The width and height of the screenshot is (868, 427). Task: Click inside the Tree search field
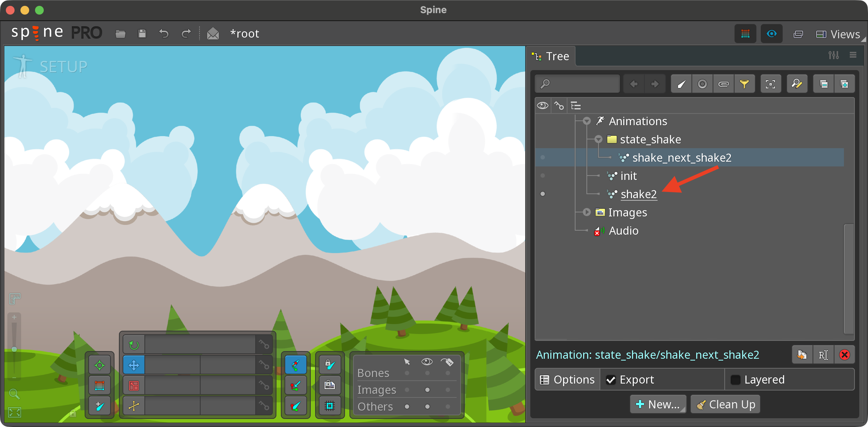pos(577,84)
